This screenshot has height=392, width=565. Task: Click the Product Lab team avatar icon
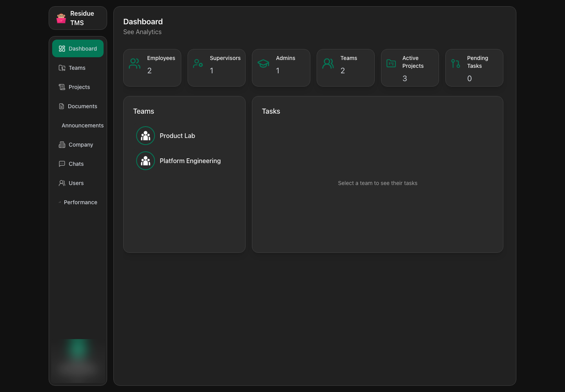(146, 136)
